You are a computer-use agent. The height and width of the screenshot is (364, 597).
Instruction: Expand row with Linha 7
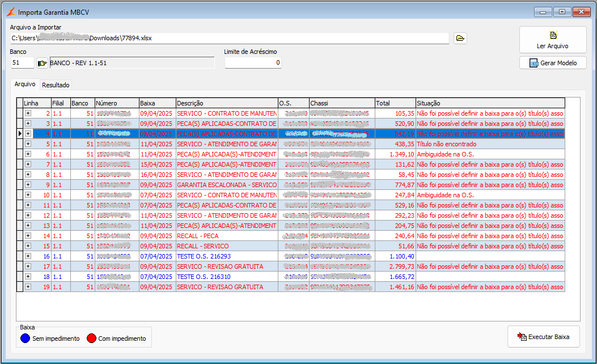click(28, 164)
